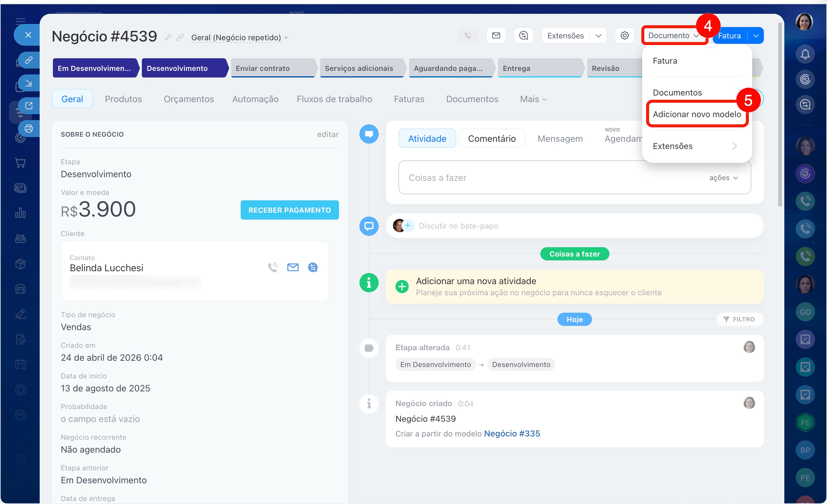827x504 pixels.
Task: Click the copy link icon on left panel
Action: point(29,60)
